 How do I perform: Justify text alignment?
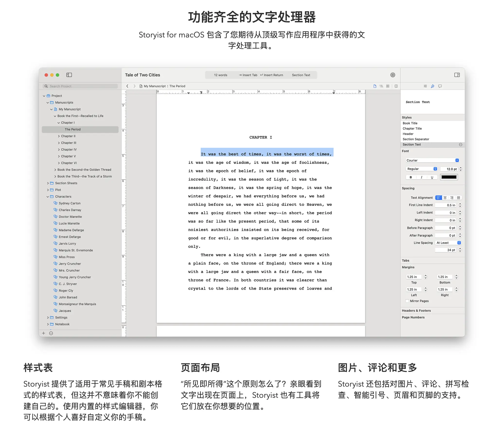click(x=458, y=198)
